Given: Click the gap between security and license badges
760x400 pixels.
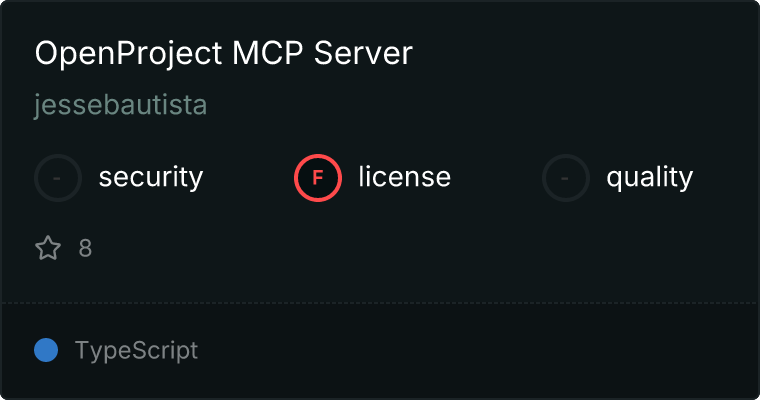Looking at the screenshot, I should [248, 178].
